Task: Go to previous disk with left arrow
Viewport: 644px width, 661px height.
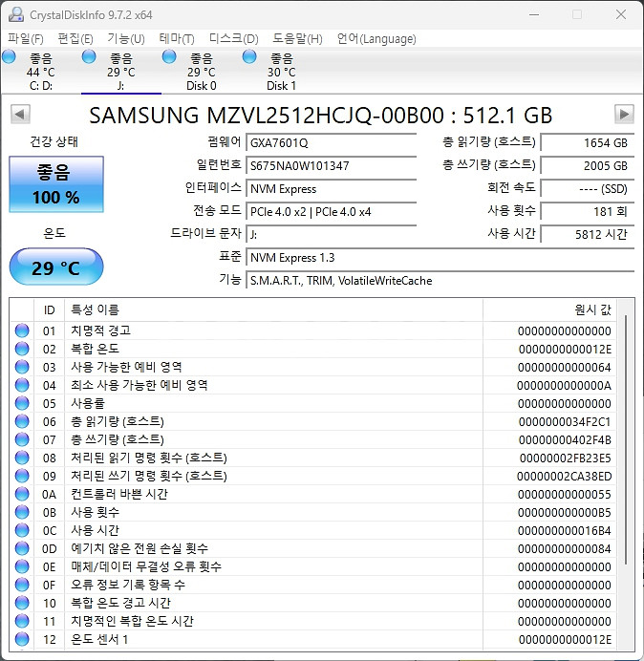Action: pyautogui.click(x=20, y=115)
